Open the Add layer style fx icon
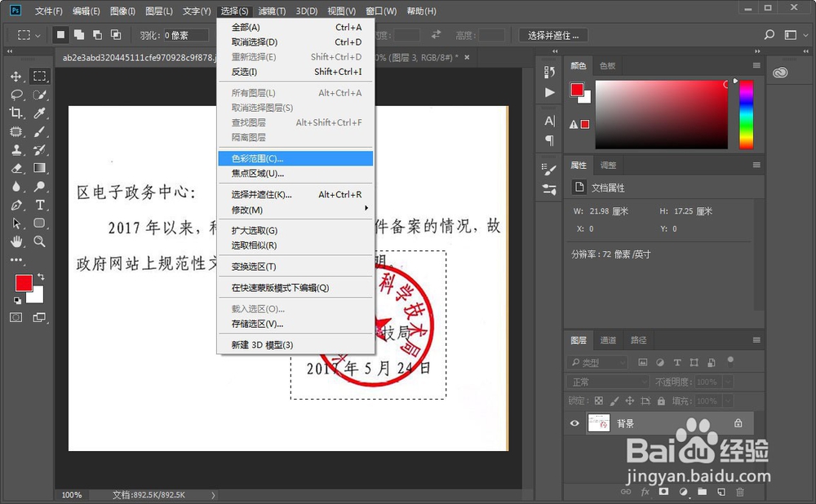 [x=645, y=492]
